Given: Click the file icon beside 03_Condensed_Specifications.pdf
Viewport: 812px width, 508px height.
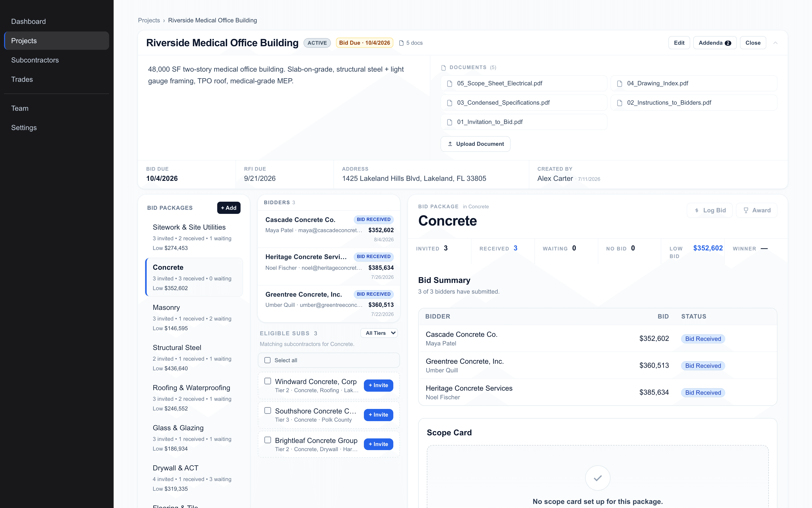Looking at the screenshot, I should (450, 103).
